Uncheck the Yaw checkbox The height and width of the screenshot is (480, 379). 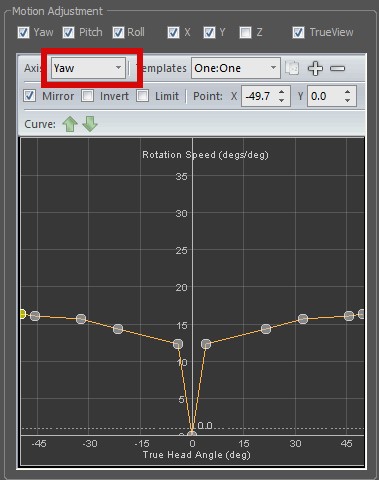(x=23, y=33)
